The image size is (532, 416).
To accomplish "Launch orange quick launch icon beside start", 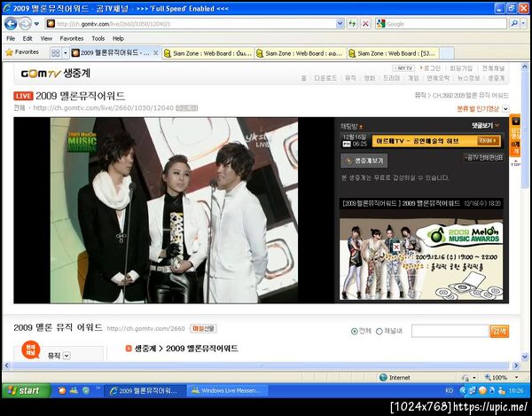I will [62, 390].
